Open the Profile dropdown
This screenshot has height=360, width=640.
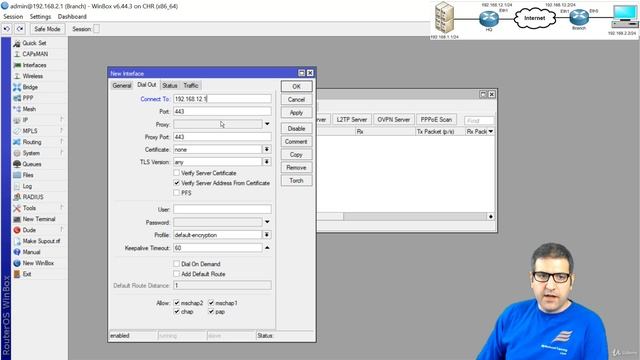click(x=267, y=235)
